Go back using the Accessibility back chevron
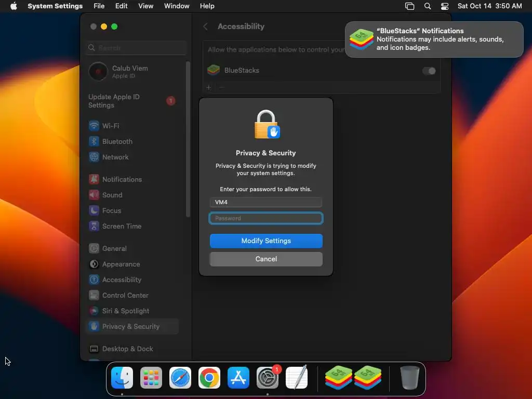 (206, 26)
